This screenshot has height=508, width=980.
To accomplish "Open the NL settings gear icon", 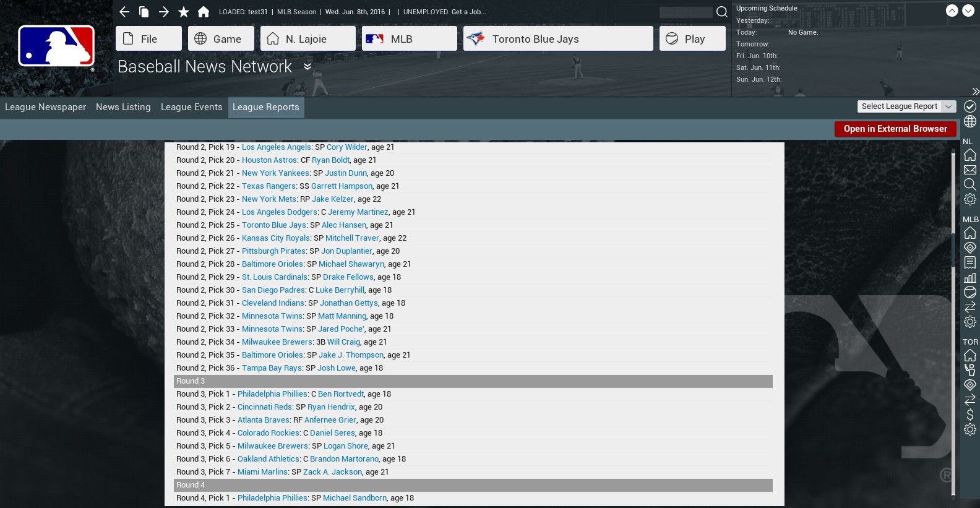I will click(970, 199).
